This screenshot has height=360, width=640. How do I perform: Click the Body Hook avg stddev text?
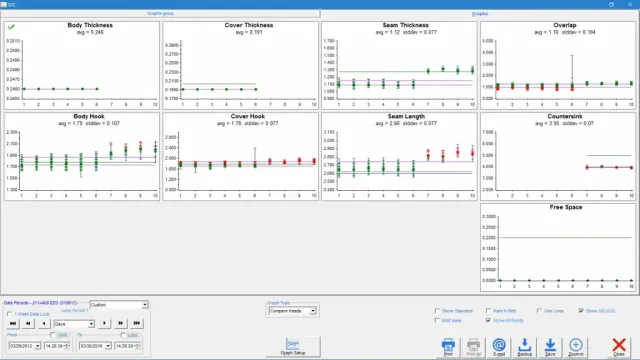[x=89, y=123]
